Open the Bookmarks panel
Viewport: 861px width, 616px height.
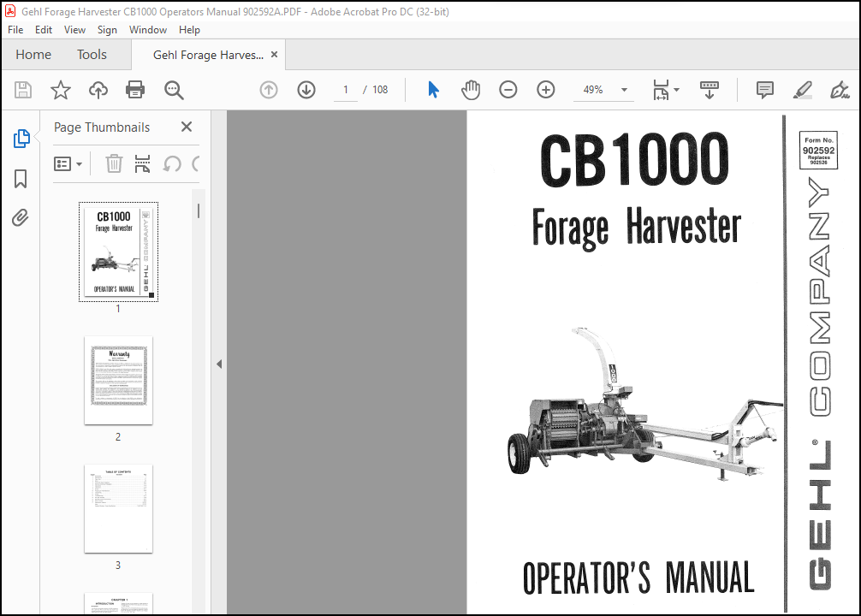pos(21,179)
